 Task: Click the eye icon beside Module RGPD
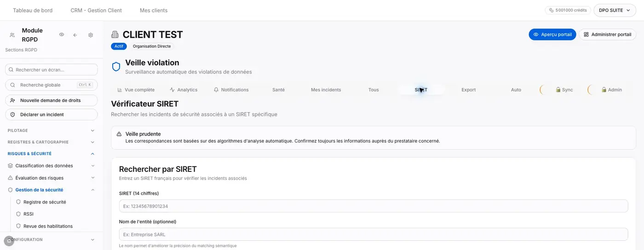(62, 35)
